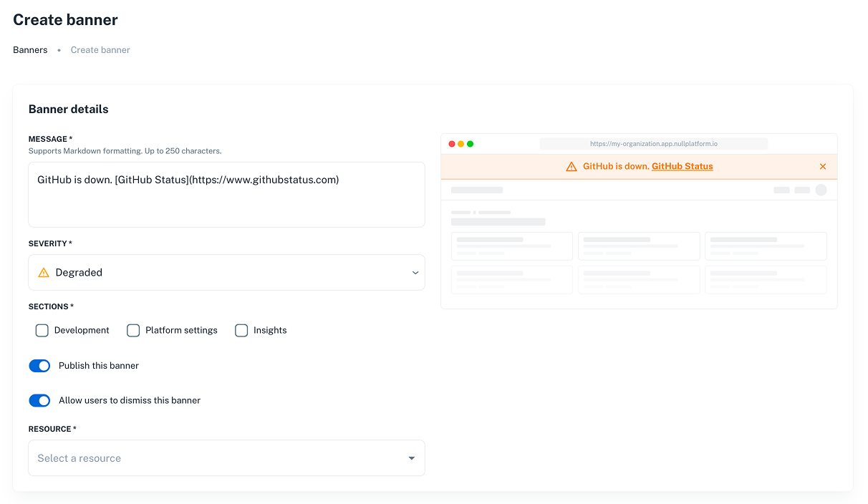Click the red dot in preview window
The height and width of the screenshot is (504, 868).
pyautogui.click(x=452, y=144)
